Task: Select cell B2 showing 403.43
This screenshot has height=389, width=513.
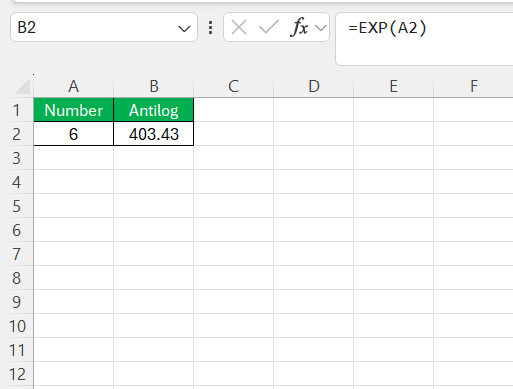Action: pyautogui.click(x=154, y=134)
